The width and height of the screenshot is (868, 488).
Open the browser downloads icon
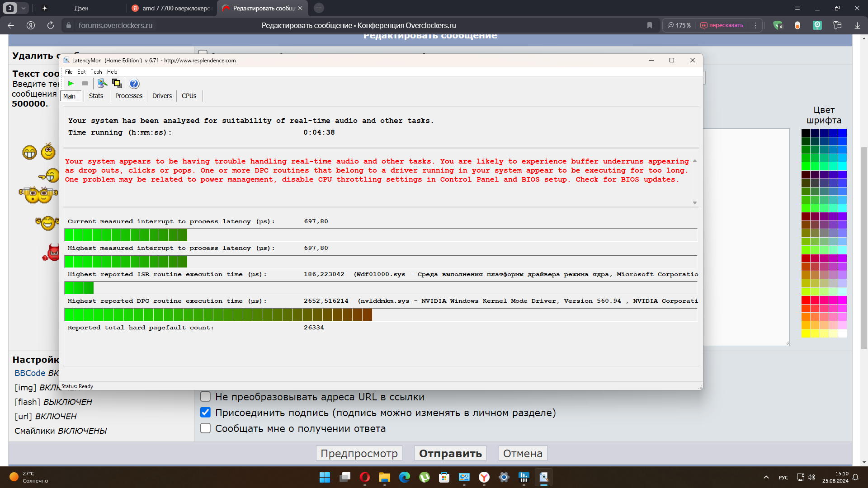[857, 25]
